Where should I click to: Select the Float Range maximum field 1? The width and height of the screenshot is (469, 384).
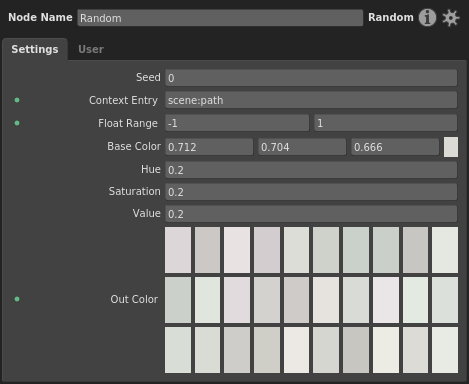click(x=386, y=123)
